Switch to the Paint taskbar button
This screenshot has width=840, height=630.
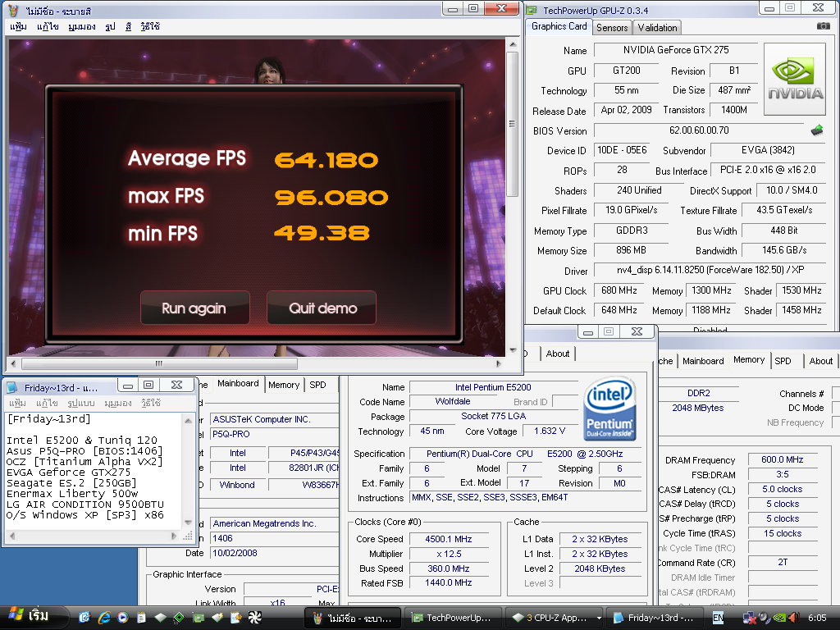[x=353, y=618]
